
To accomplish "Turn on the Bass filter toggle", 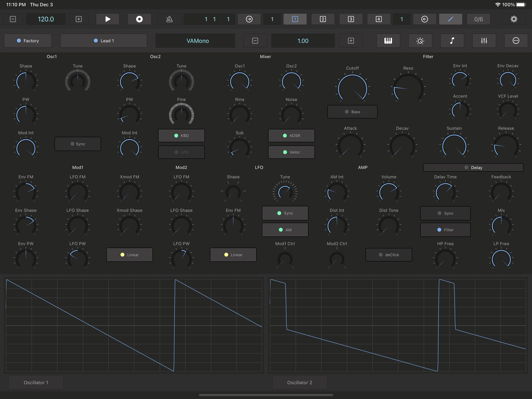I will click(x=352, y=112).
